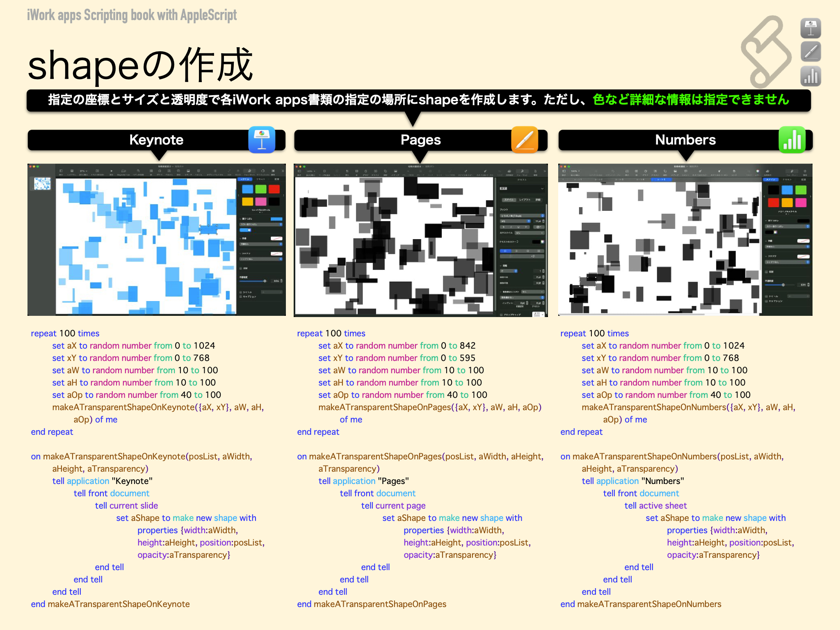Toggle the reflection checkbox in Keynote inspector
The width and height of the screenshot is (840, 630).
(x=241, y=268)
